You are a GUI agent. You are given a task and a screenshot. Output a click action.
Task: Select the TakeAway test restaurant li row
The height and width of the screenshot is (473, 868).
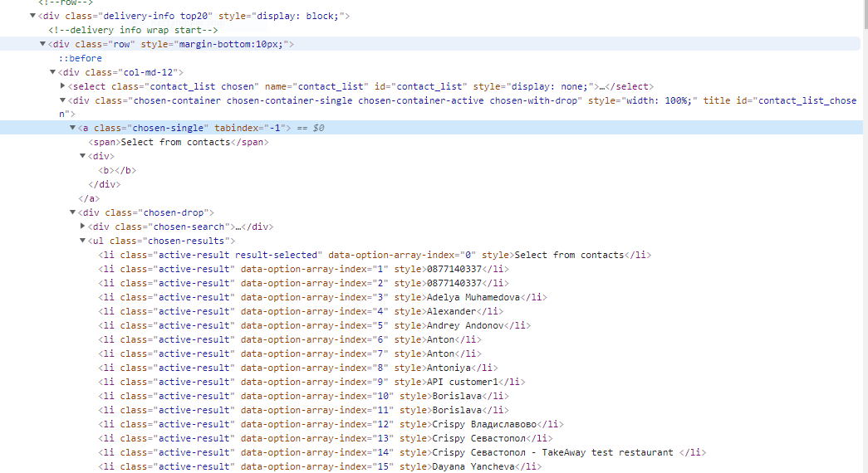point(402,452)
